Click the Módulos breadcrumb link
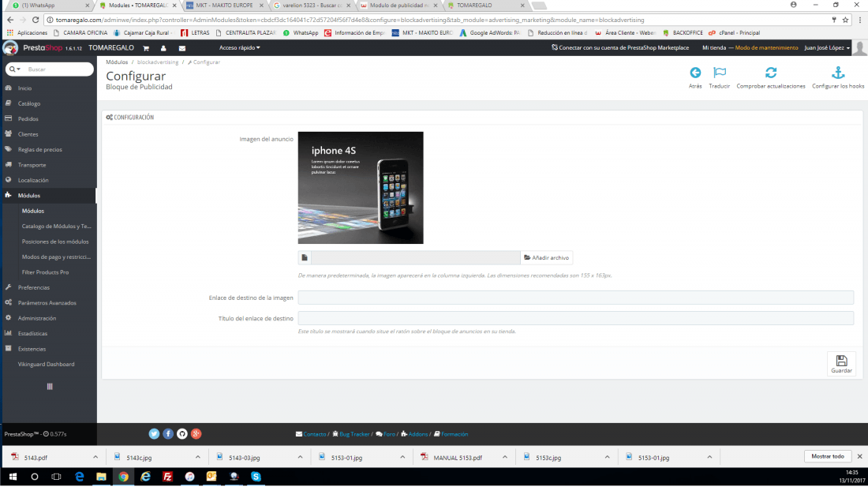Screen dimensions: 868x487 [x=117, y=62]
